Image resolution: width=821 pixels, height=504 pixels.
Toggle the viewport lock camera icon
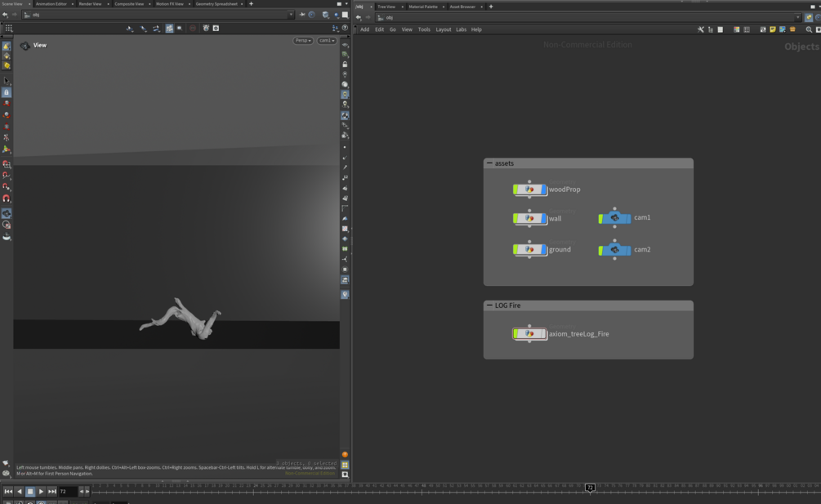(x=345, y=64)
